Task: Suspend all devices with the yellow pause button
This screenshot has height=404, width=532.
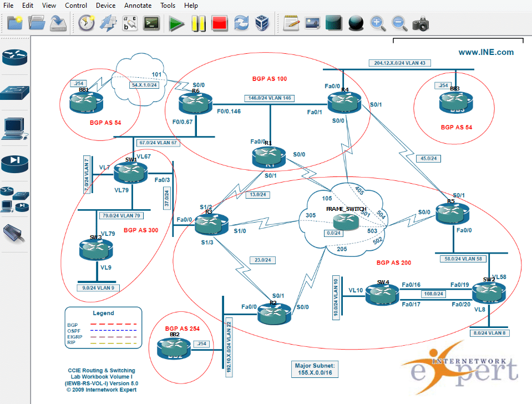Action: 199,23
